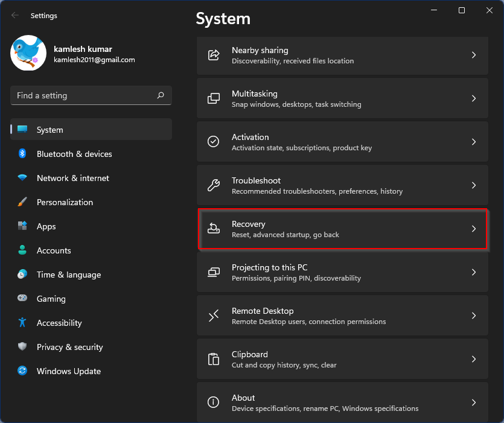
Task: Open Windows Update via its sync icon
Action: 22,371
